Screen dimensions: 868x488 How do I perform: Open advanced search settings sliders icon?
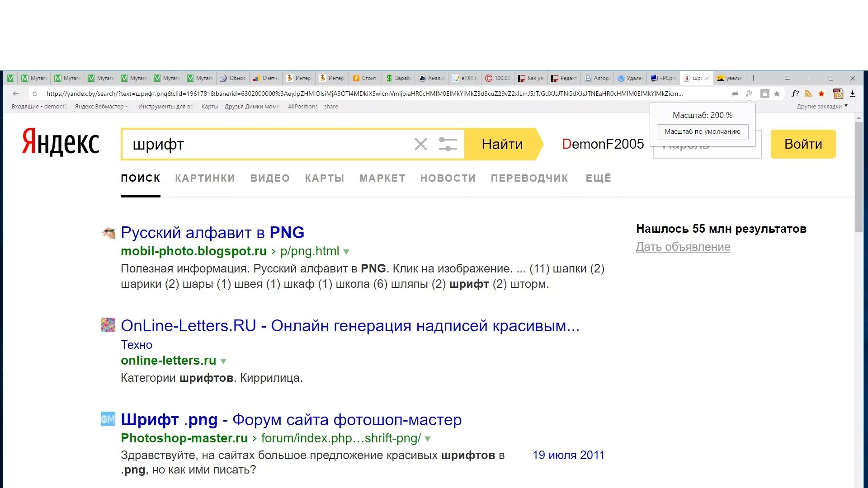(x=448, y=144)
